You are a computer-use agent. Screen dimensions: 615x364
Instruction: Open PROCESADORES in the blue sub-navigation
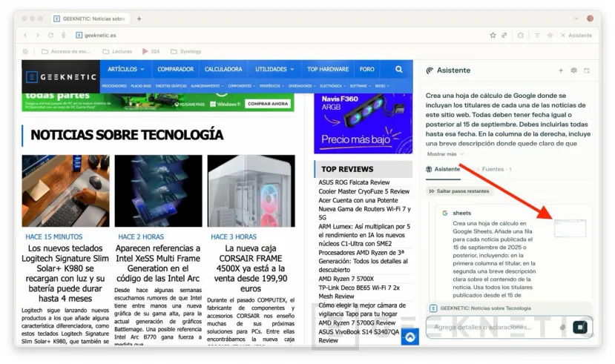(x=114, y=86)
